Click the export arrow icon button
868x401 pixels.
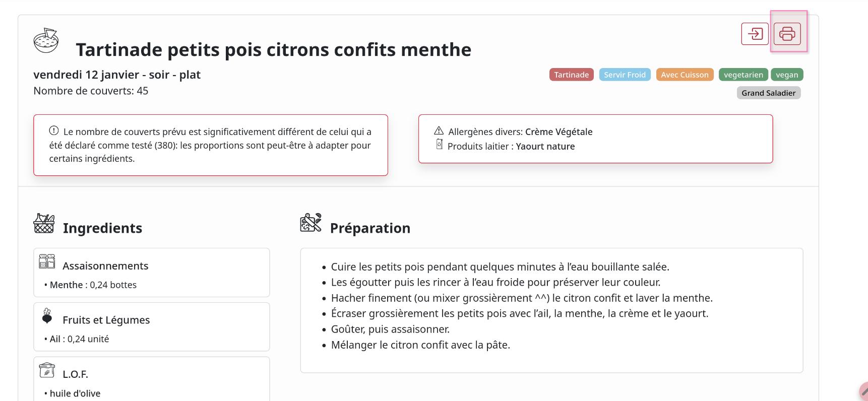pos(755,34)
